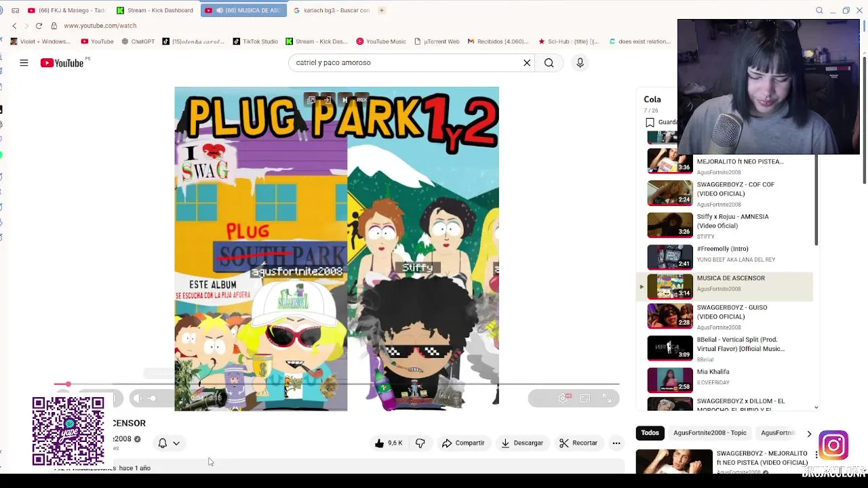
Task: Open a new browser tab with plus
Action: (x=382, y=10)
